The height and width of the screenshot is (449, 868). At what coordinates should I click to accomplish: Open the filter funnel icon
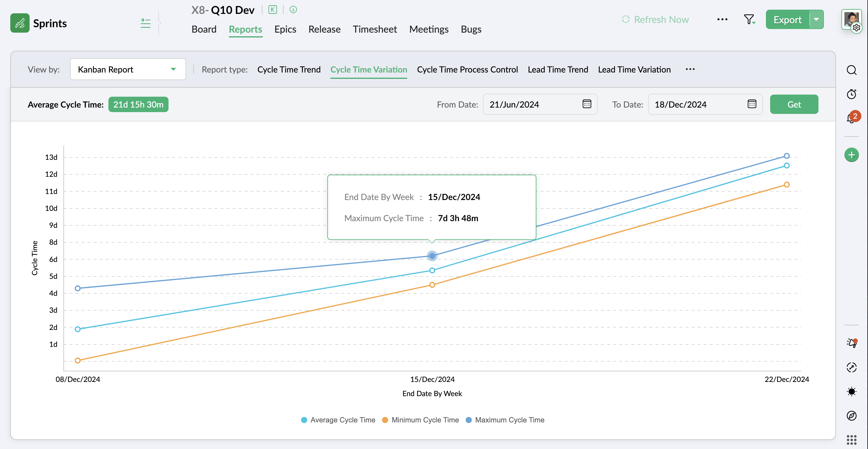click(749, 20)
